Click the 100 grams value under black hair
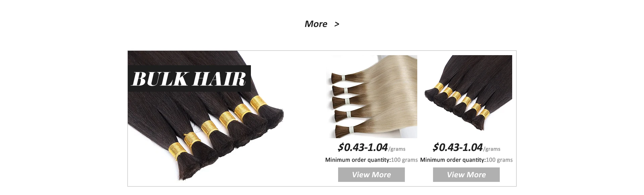The image size is (644, 195). (499, 160)
